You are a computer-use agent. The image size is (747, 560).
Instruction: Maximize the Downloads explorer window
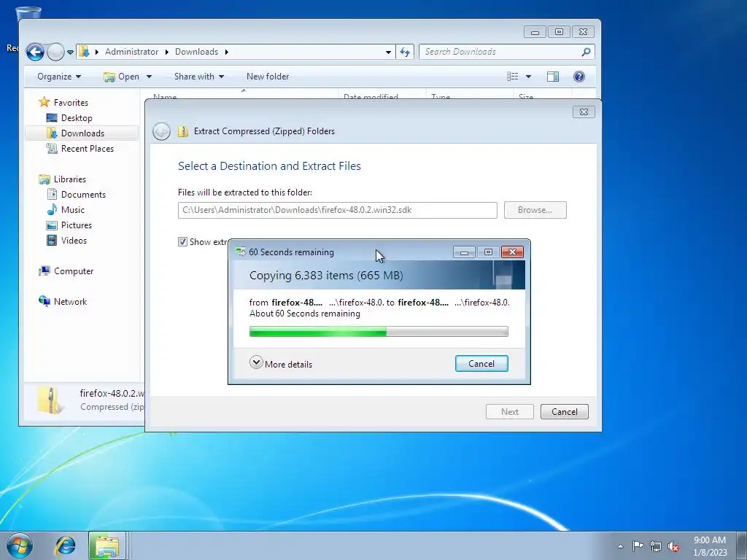[x=560, y=32]
